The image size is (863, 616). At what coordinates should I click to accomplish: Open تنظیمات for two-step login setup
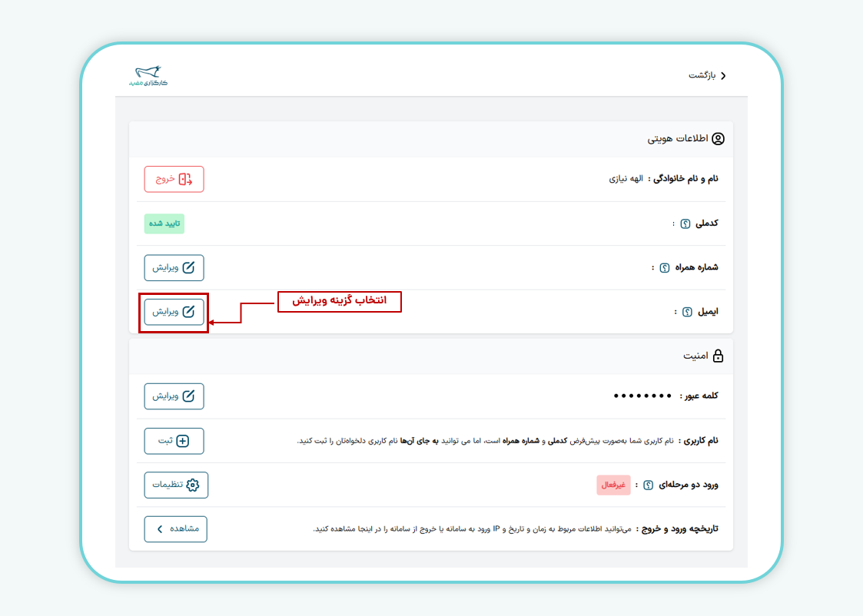click(175, 485)
